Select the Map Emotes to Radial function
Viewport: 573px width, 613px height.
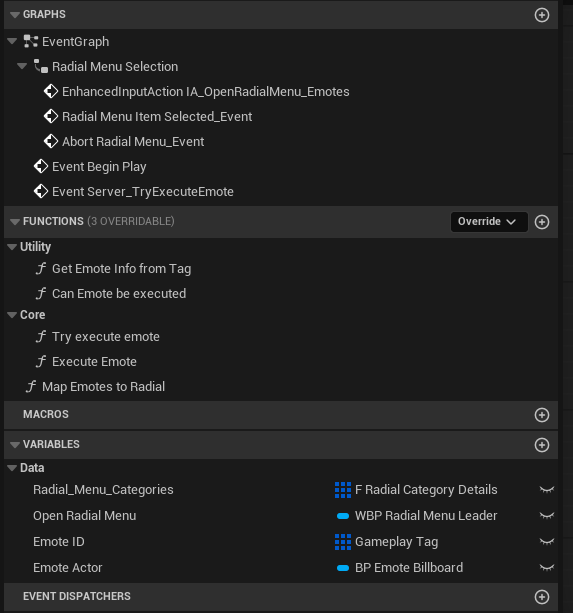103,387
